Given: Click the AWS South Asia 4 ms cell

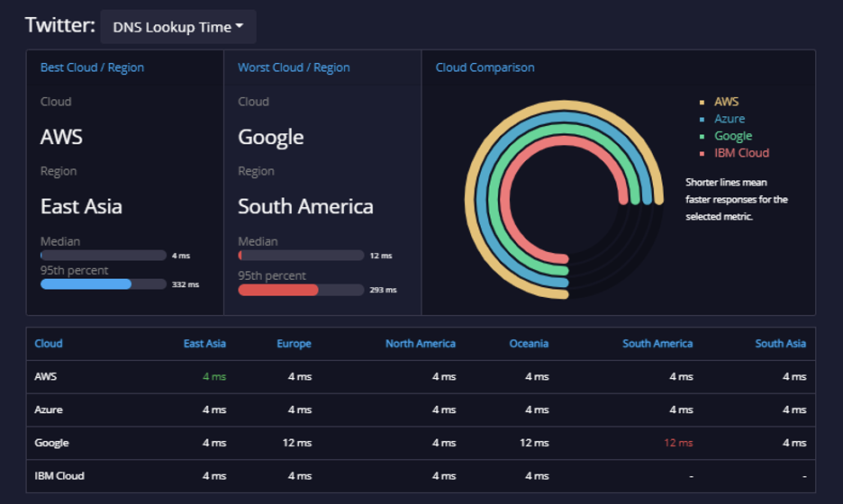Looking at the screenshot, I should point(794,377).
